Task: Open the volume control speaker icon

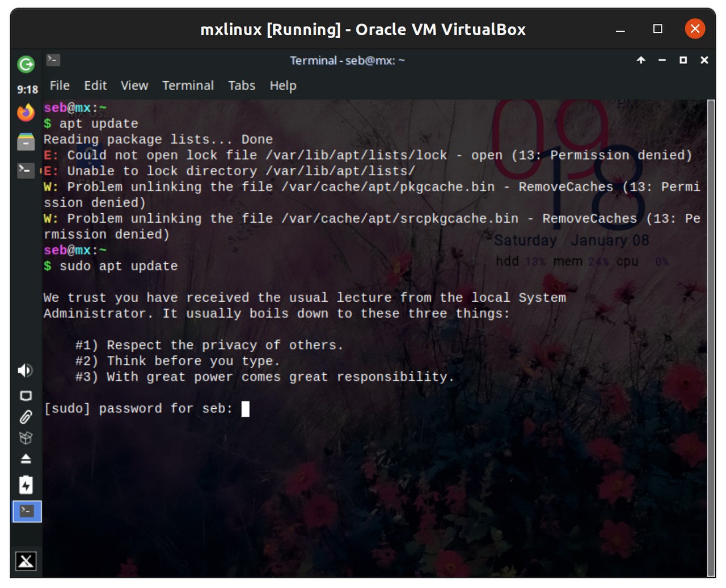Action: (x=26, y=370)
